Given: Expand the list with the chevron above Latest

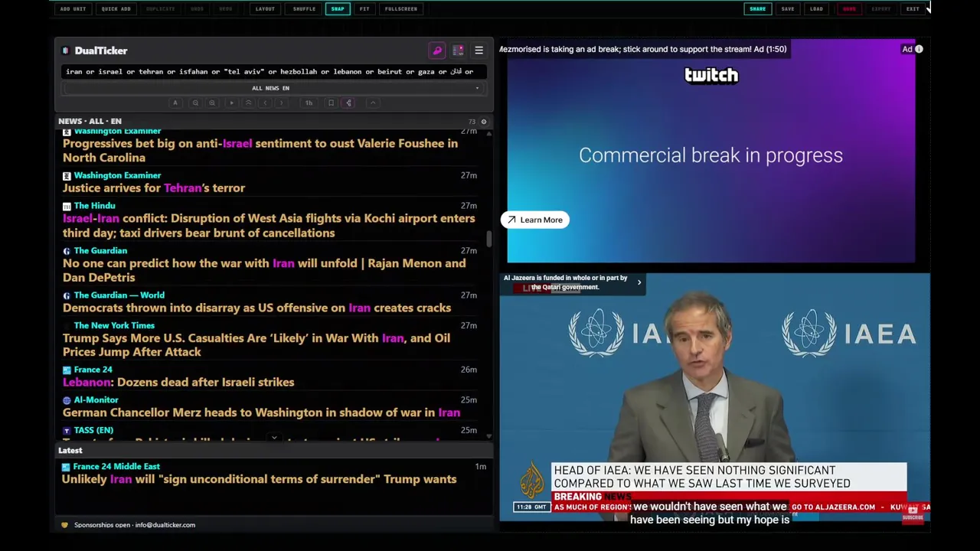Looking at the screenshot, I should click(x=274, y=439).
